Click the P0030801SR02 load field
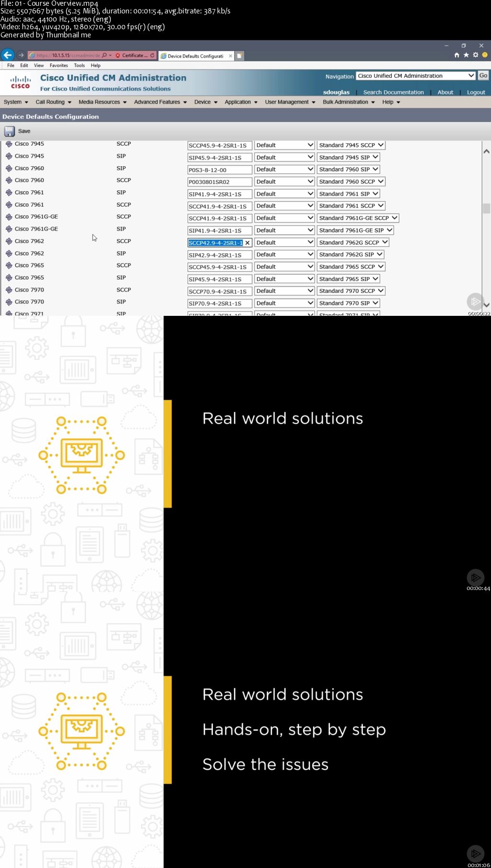 coord(220,182)
